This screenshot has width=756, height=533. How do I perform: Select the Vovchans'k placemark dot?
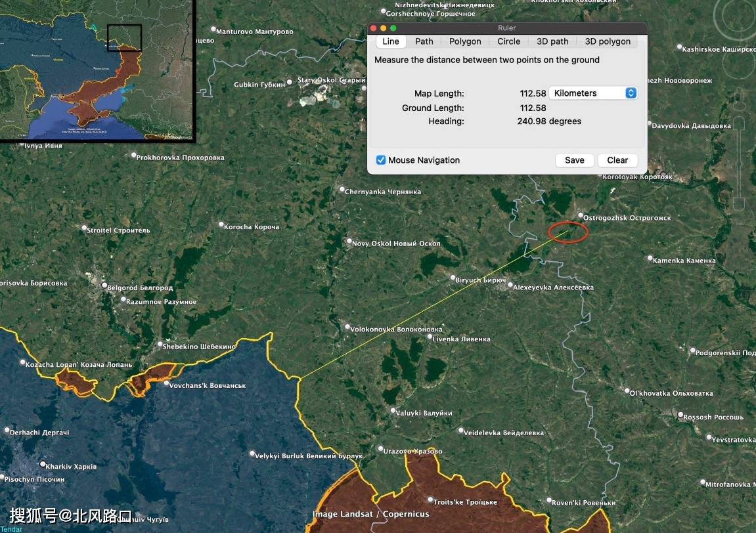point(166,383)
